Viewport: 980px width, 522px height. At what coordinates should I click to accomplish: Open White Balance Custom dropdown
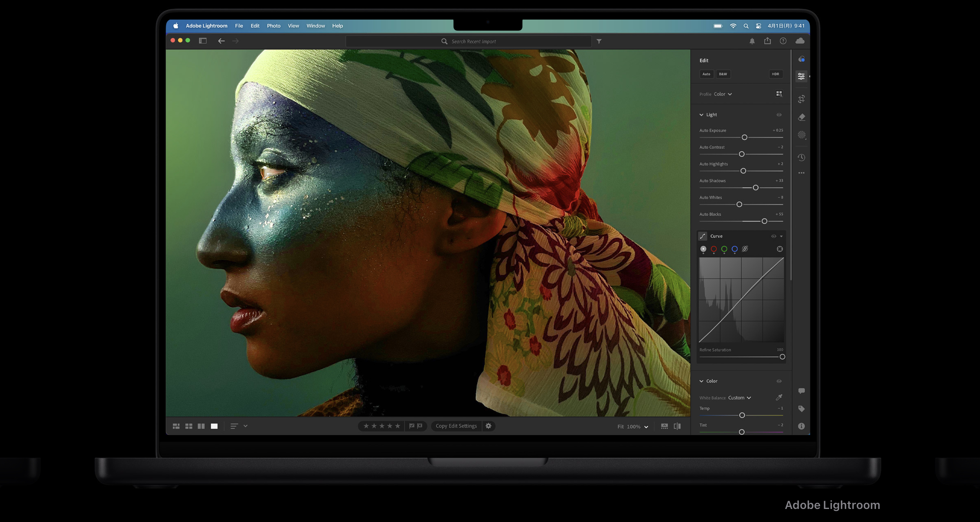pos(739,398)
